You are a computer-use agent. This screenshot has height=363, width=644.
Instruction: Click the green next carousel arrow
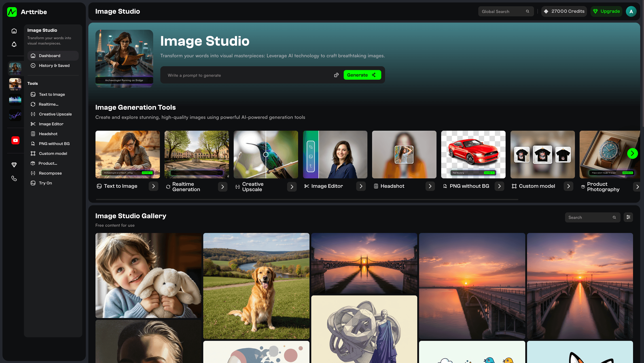coord(632,153)
